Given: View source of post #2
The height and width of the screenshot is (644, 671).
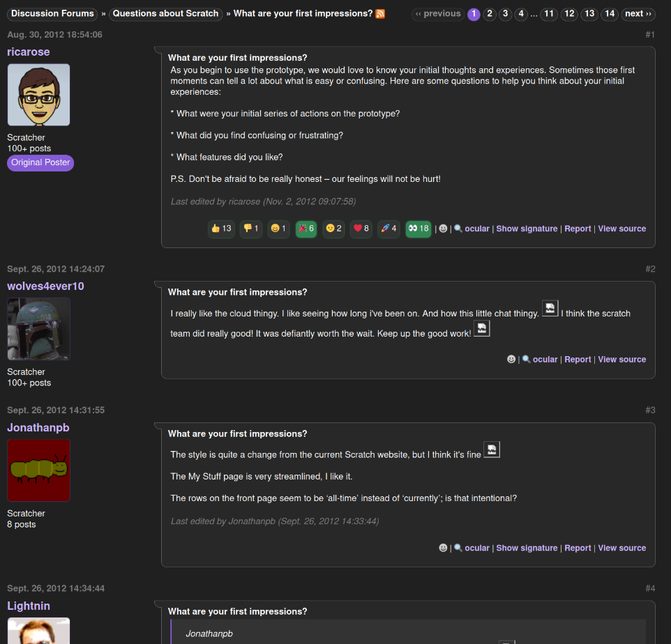Looking at the screenshot, I should [x=621, y=360].
